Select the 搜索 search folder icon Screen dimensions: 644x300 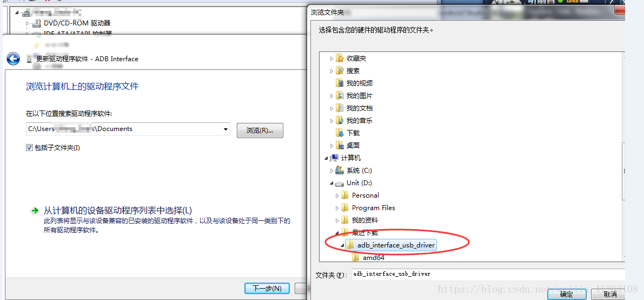click(x=339, y=71)
